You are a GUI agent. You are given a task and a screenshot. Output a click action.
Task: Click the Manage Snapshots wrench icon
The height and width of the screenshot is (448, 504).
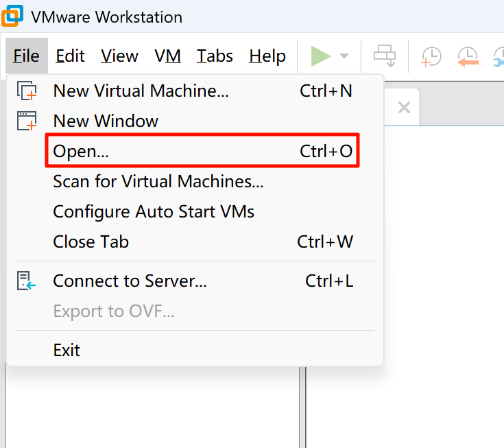point(499,57)
